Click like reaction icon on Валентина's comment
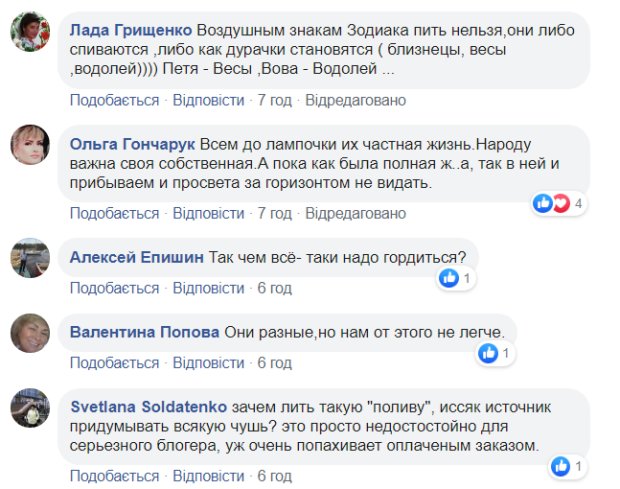The width and height of the screenshot is (620, 489). [x=489, y=352]
